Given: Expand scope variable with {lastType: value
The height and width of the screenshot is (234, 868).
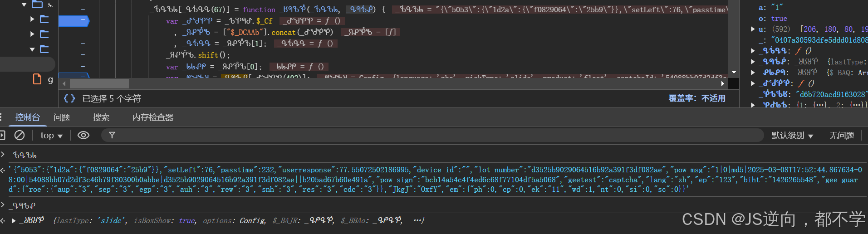Looking at the screenshot, I should (x=753, y=62).
